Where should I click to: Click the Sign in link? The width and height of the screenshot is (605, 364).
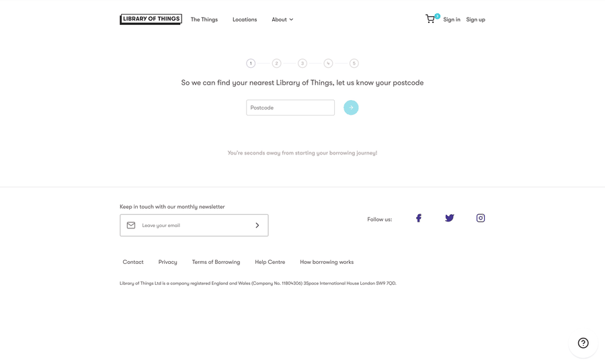click(x=452, y=19)
